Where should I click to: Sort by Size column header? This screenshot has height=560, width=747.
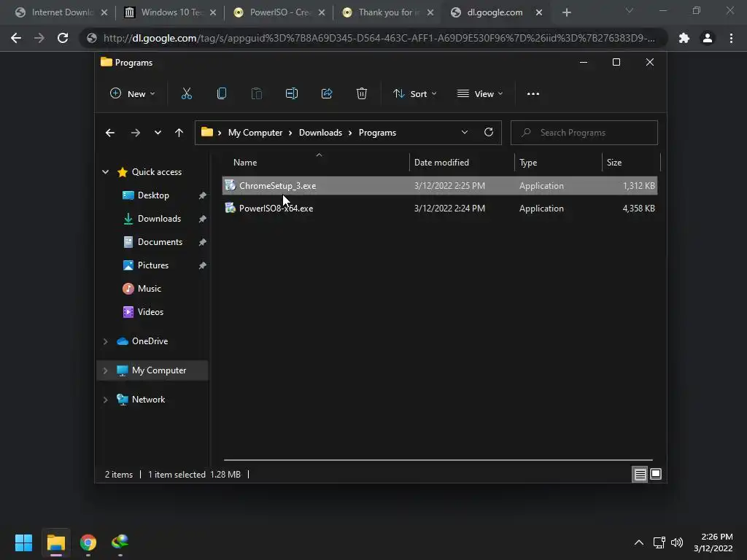(x=631, y=163)
